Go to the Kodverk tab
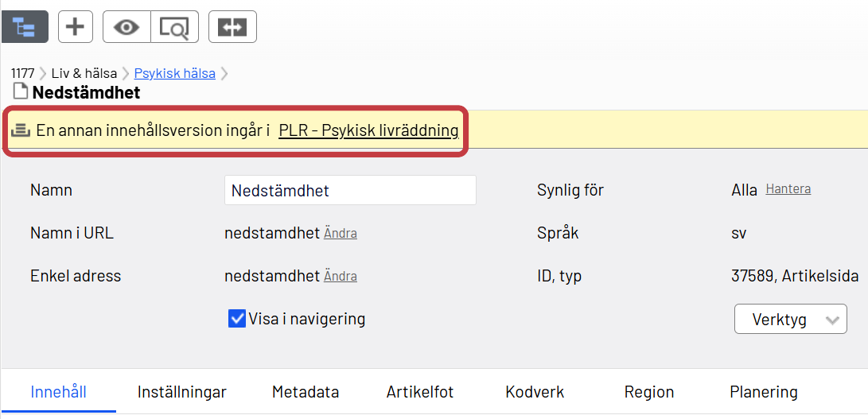The image size is (868, 419). (x=535, y=392)
